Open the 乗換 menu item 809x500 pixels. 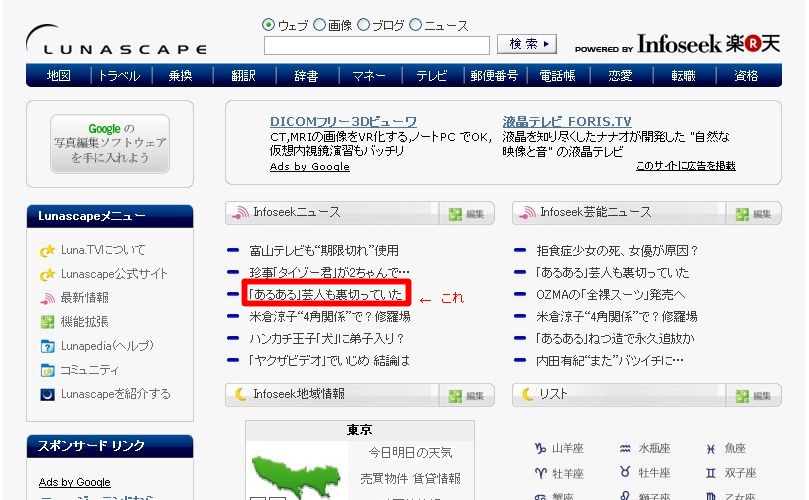click(x=181, y=76)
